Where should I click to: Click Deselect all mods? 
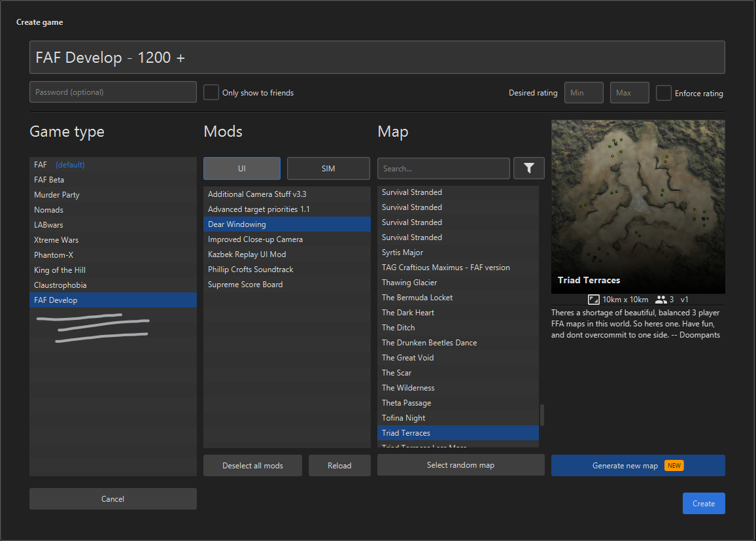[252, 465]
